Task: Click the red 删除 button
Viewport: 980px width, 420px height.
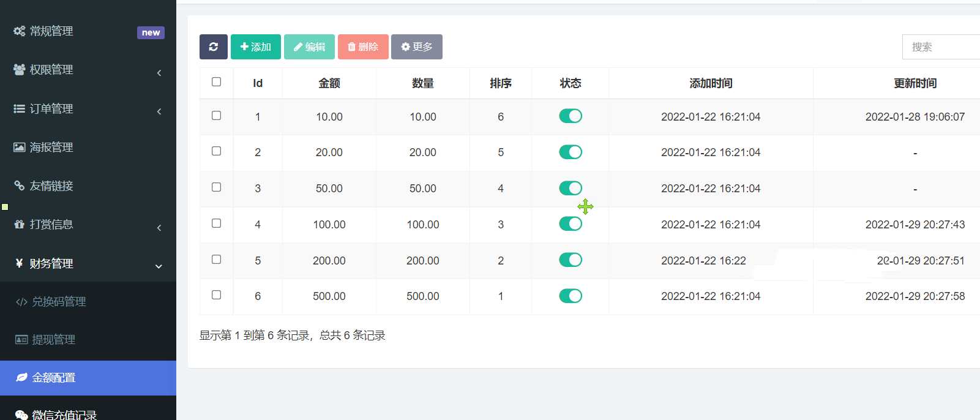Action: 363,47
